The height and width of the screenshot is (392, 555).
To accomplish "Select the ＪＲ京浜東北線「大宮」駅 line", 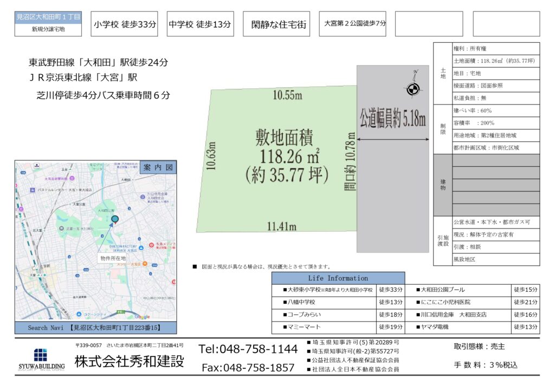I will [83, 77].
